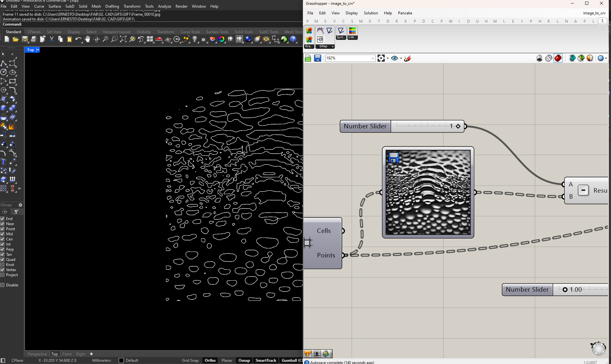611x364 pixels.
Task: Click the OSnap filter funnel icon
Action: 16,212
